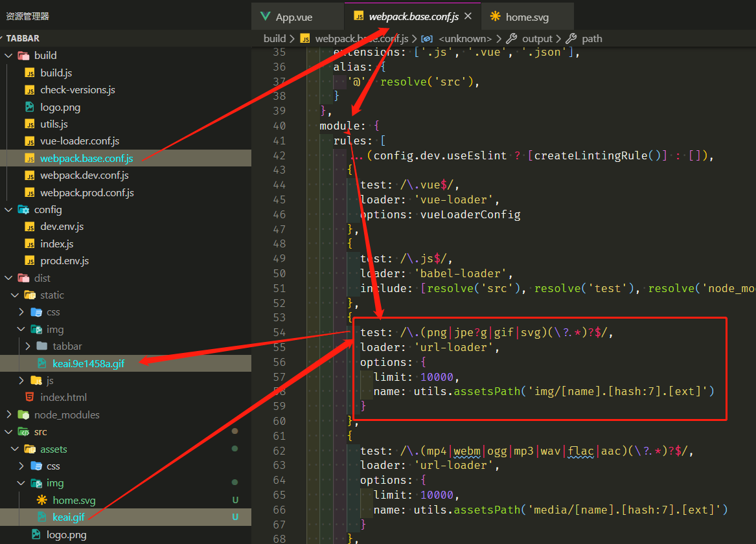756x544 pixels.
Task: Click the image icon beside build logo.png
Action: pyautogui.click(x=30, y=107)
